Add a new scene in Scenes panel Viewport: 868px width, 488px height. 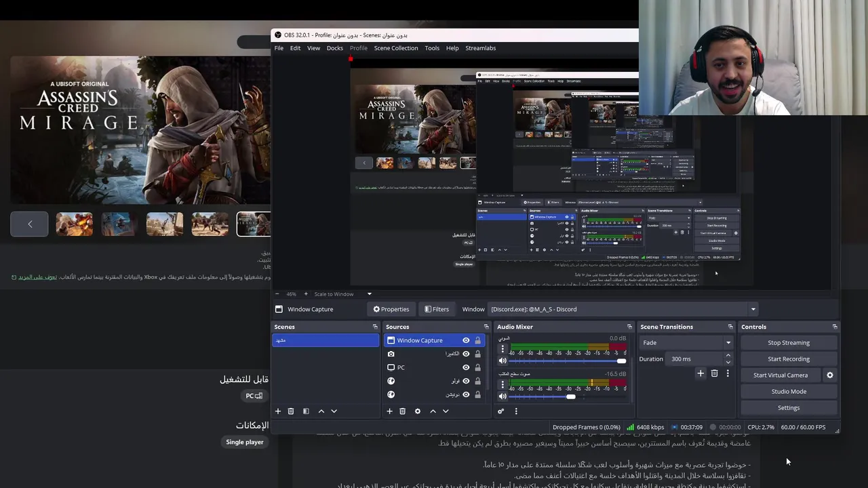pyautogui.click(x=277, y=411)
